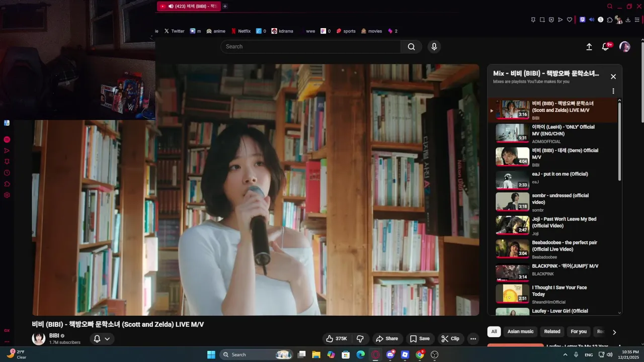Screen dimensions: 644x362
Task: Open the sports bookmarks folder
Action: point(346,31)
